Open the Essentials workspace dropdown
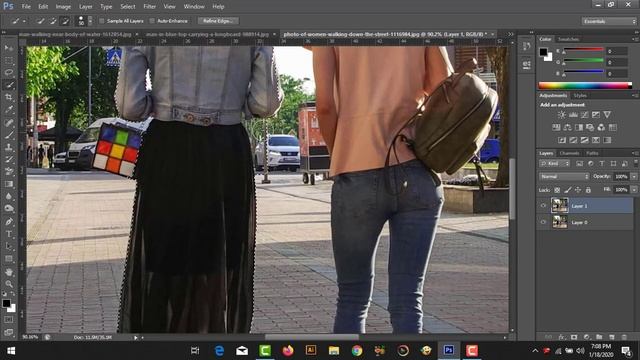The width and height of the screenshot is (640, 360). pos(609,21)
